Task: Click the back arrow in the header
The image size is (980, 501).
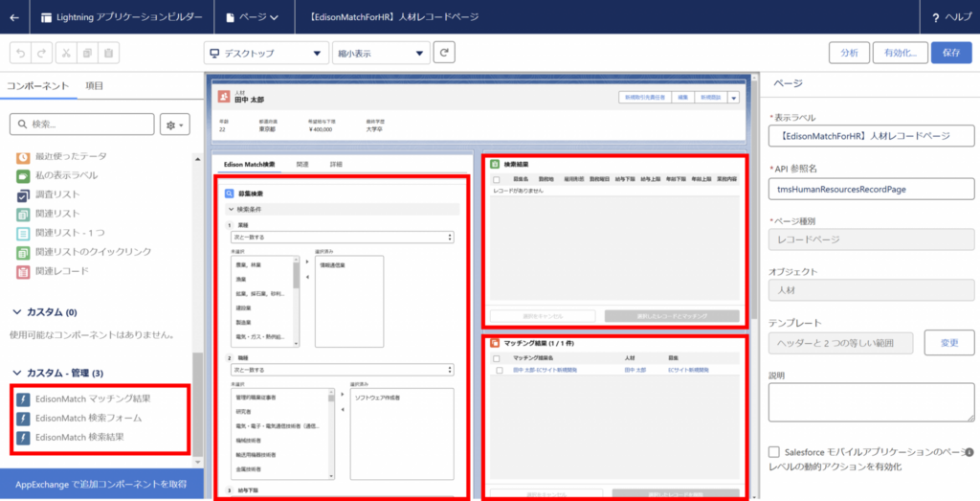Action: [x=13, y=17]
